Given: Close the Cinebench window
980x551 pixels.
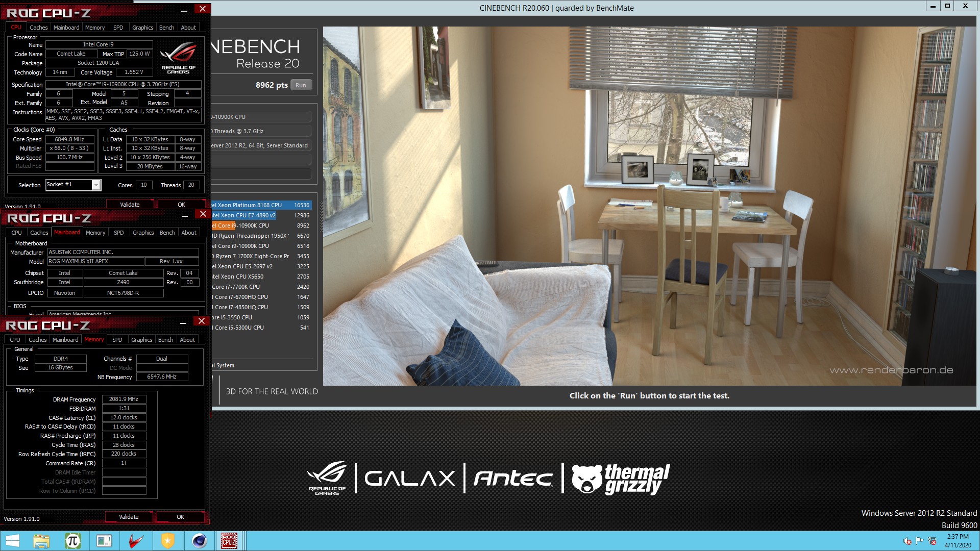Looking at the screenshot, I should pyautogui.click(x=966, y=6).
